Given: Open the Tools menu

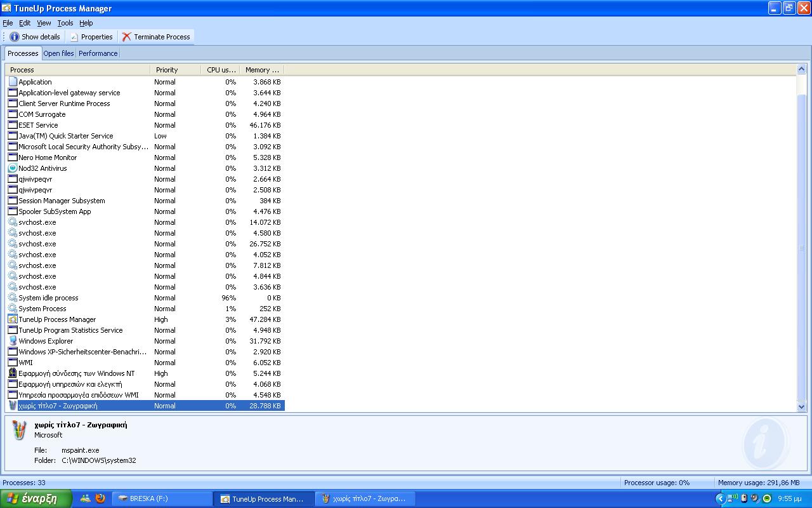Looking at the screenshot, I should pos(65,23).
